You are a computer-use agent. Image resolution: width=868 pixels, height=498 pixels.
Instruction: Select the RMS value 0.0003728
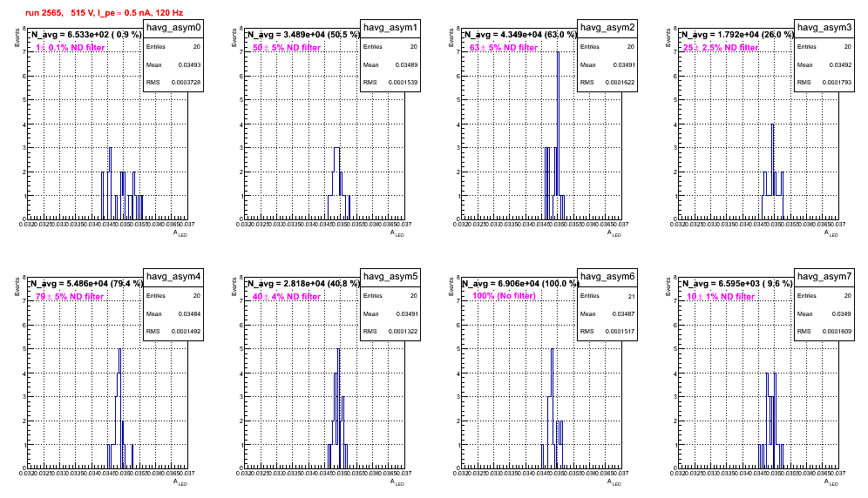(x=186, y=83)
